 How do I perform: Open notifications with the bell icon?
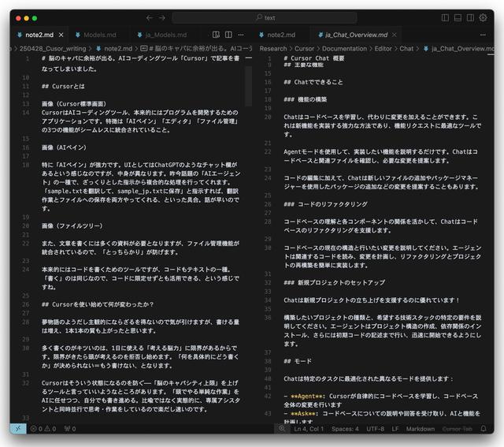pyautogui.click(x=483, y=429)
